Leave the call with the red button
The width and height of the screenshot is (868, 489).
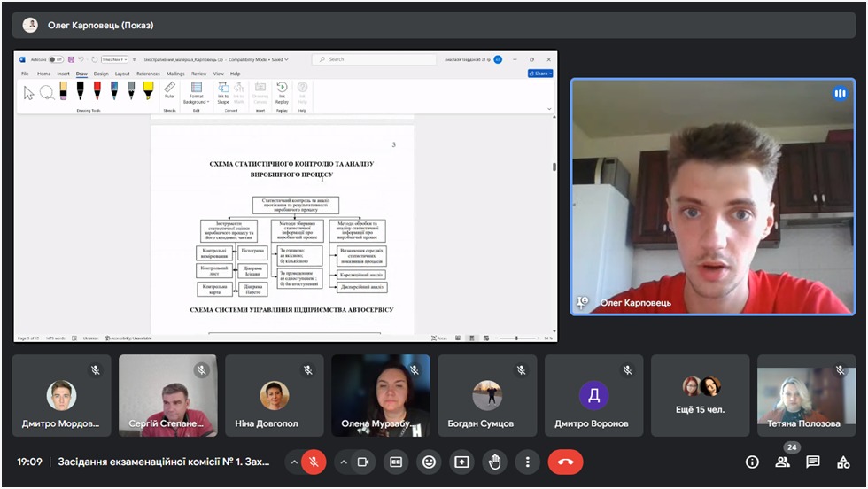(565, 462)
